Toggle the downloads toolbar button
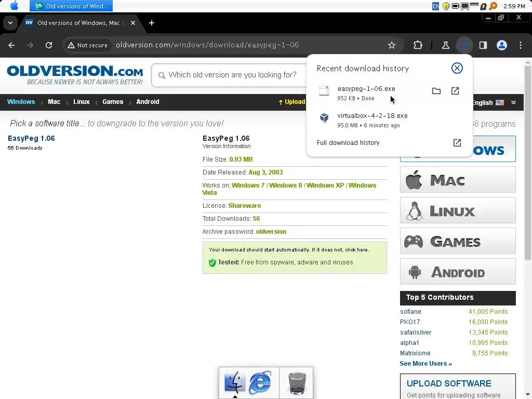 464,45
